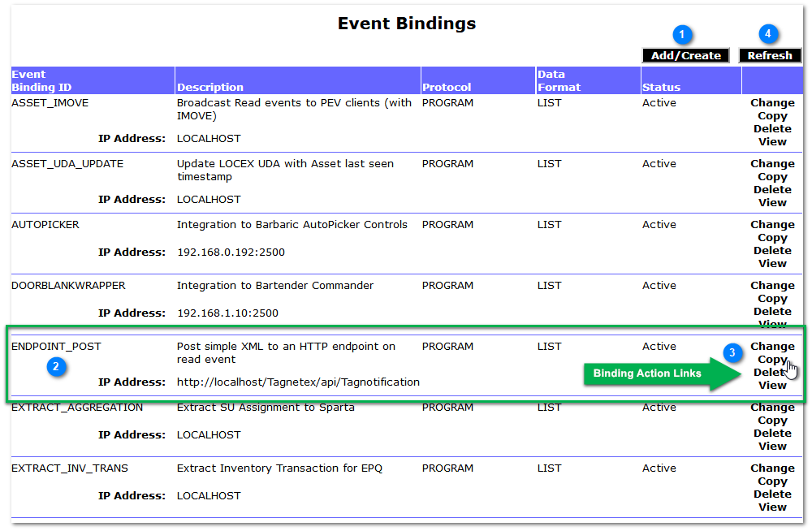Screen dimensions: 812x531
Task: Delete the ASSET_UDA_UPDATE binding
Action: click(772, 190)
